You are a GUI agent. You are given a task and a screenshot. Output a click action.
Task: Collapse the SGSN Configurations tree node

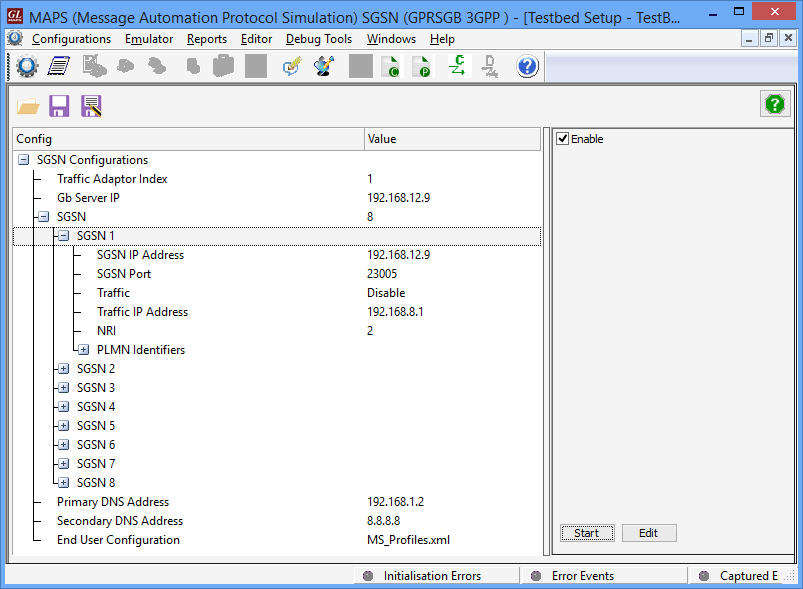coord(24,160)
